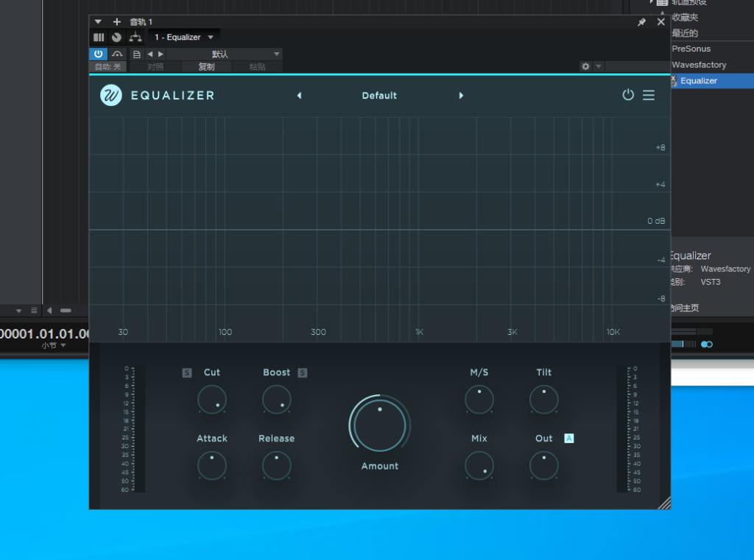Toggle the plugin bypass power button in the host header
Screen dimensions: 754x560
click(98, 54)
